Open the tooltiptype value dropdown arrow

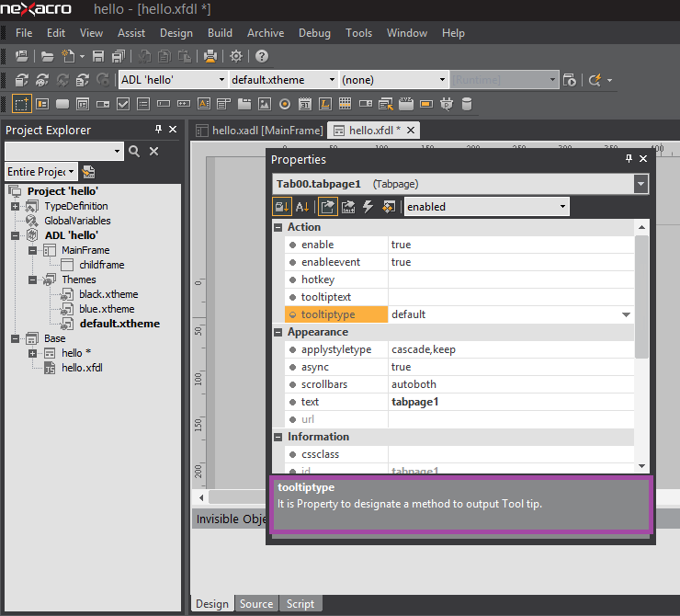pos(626,314)
